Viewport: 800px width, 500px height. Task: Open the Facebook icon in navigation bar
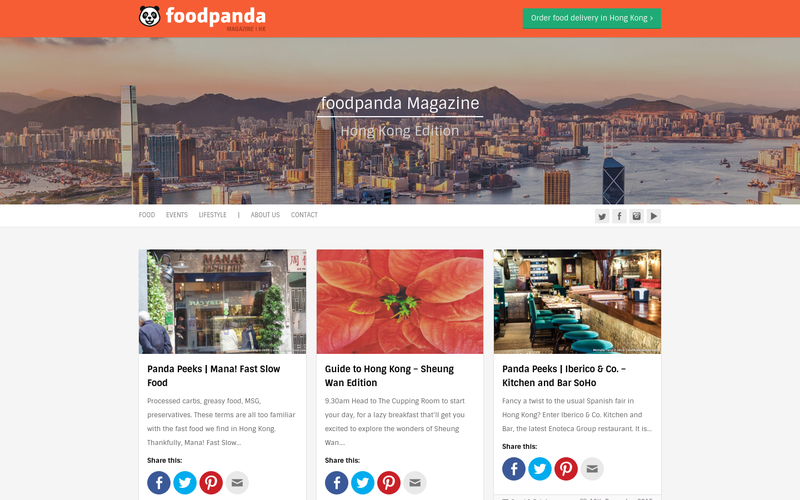pyautogui.click(x=619, y=216)
